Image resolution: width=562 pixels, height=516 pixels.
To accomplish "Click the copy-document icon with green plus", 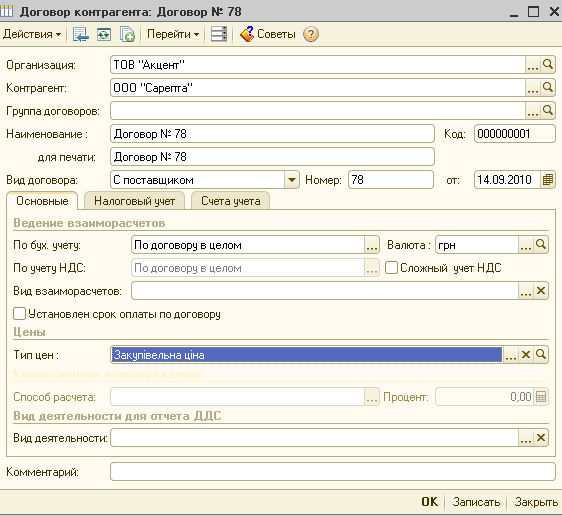I will [127, 35].
